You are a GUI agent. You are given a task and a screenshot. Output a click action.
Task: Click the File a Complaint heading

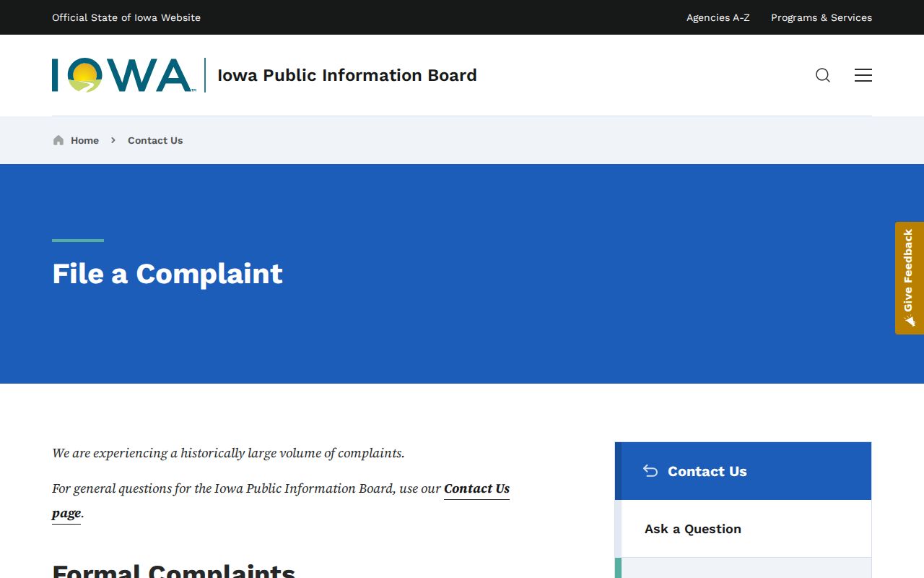pos(167,274)
